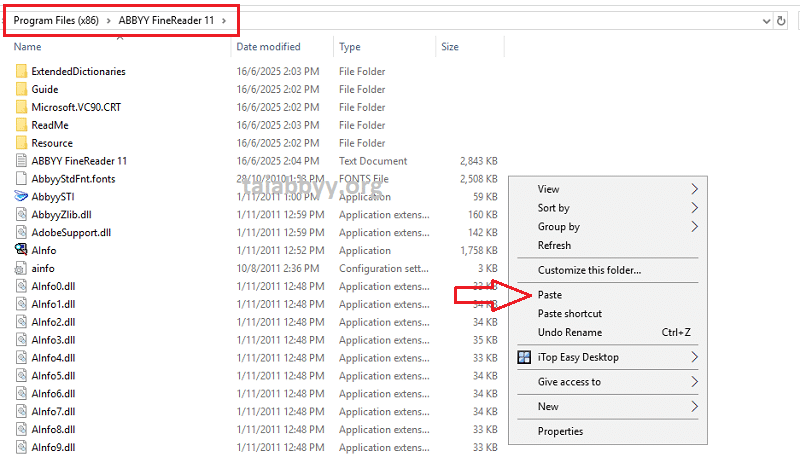Click the 10/8/2011 2:36 PM date cell
The height and width of the screenshot is (457, 800).
coord(278,268)
